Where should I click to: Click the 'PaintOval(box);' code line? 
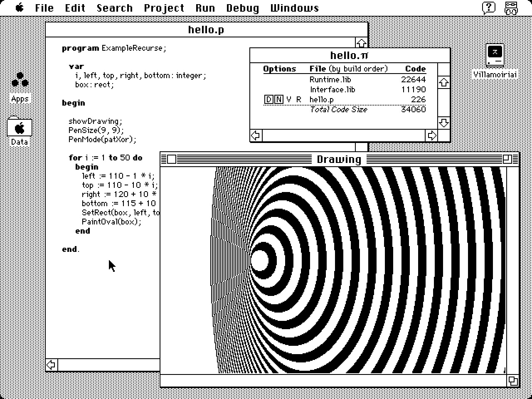(x=111, y=222)
